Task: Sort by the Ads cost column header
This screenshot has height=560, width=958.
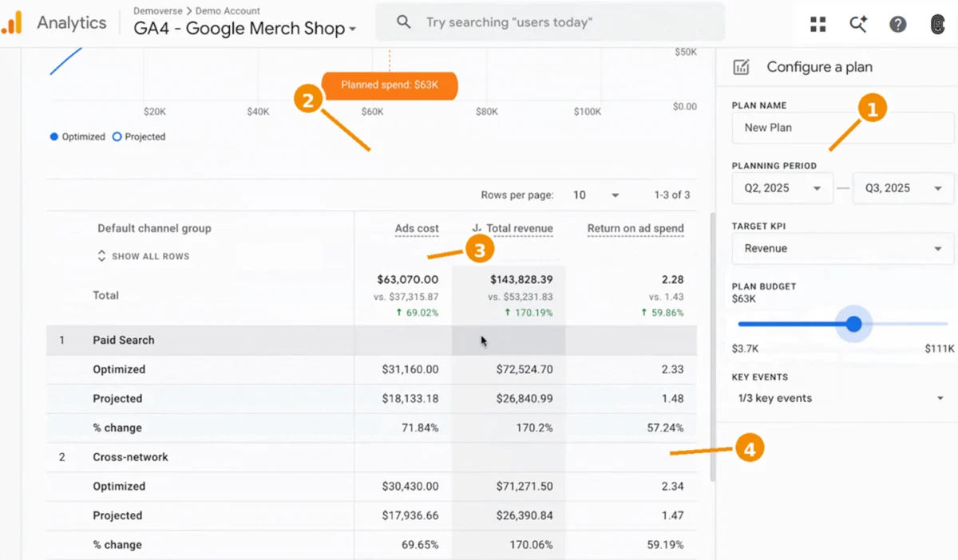Action: (417, 228)
